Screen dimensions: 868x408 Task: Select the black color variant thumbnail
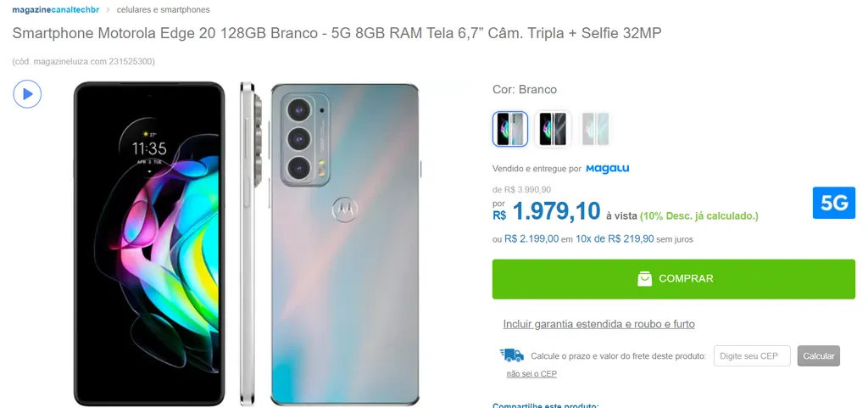tap(553, 129)
